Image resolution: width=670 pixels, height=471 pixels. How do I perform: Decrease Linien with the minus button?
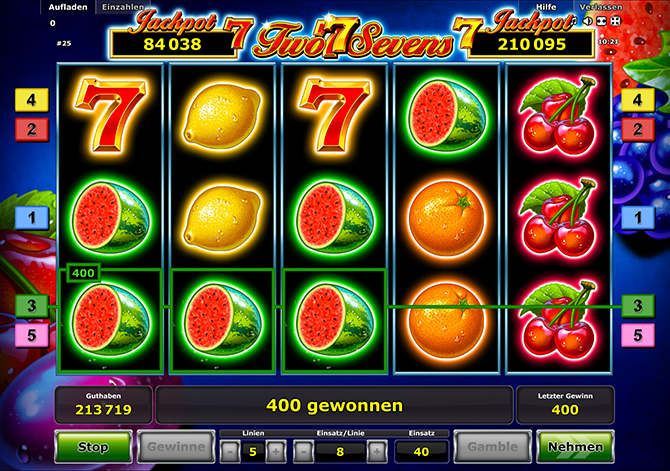pyautogui.click(x=230, y=451)
